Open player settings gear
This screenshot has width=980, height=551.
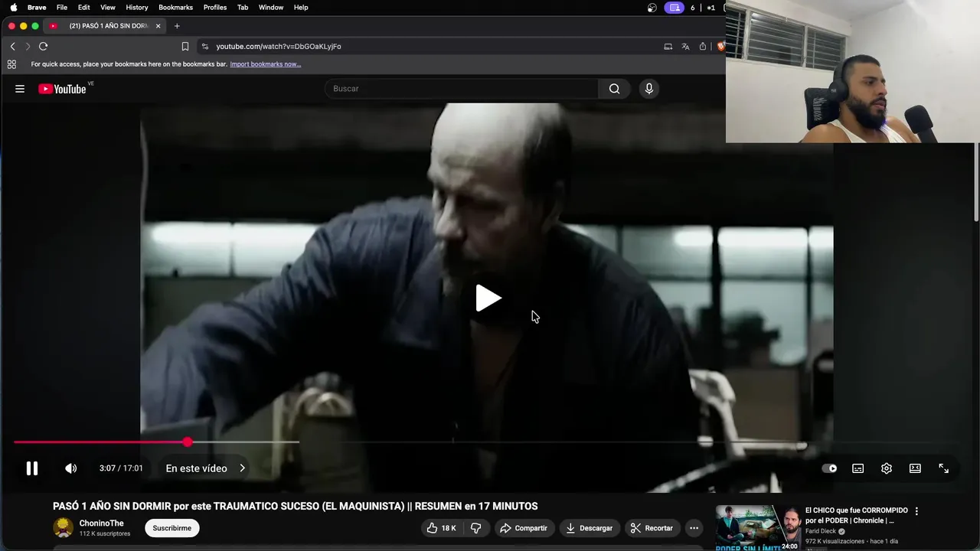click(x=886, y=468)
